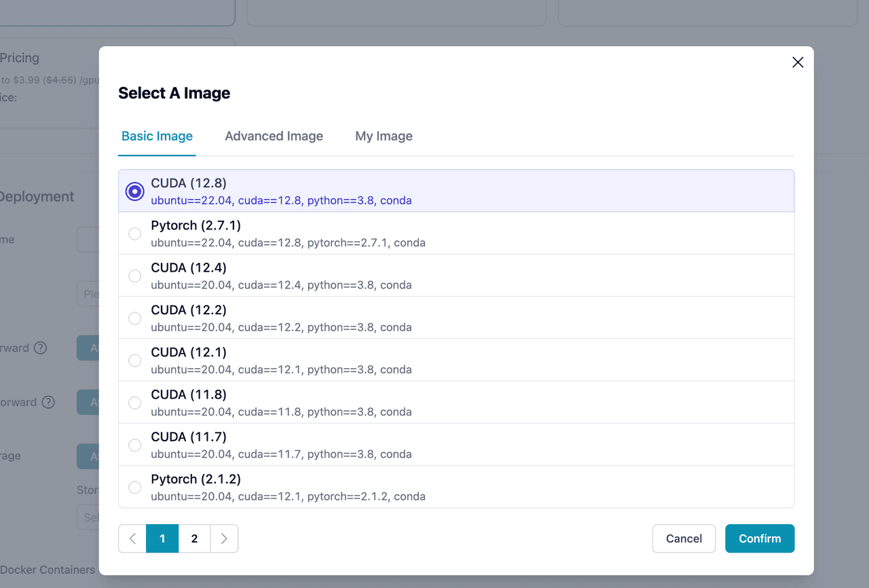
Task: Select the CUDA (12.8) radio button
Action: pyautogui.click(x=135, y=191)
